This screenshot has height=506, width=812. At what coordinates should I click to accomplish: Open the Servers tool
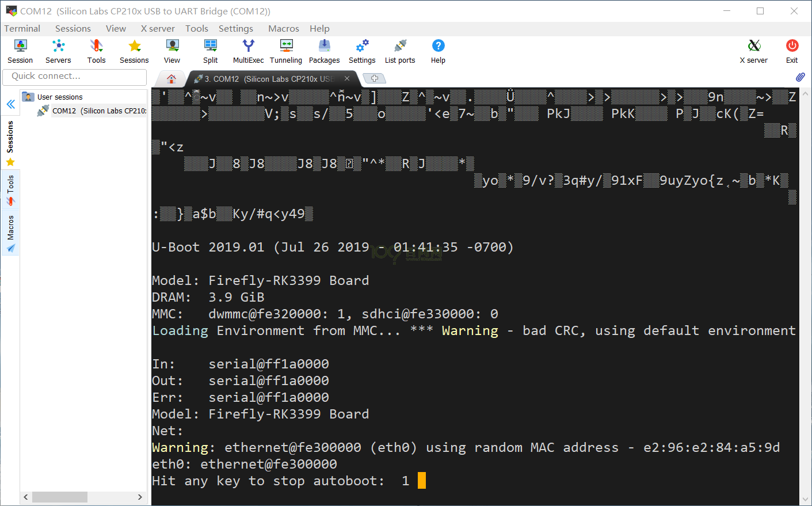coord(58,51)
